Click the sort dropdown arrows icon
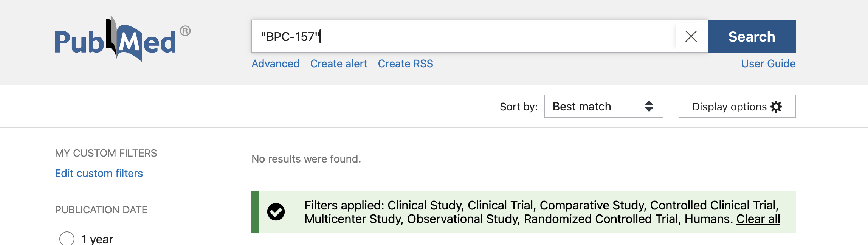 pos(649,107)
